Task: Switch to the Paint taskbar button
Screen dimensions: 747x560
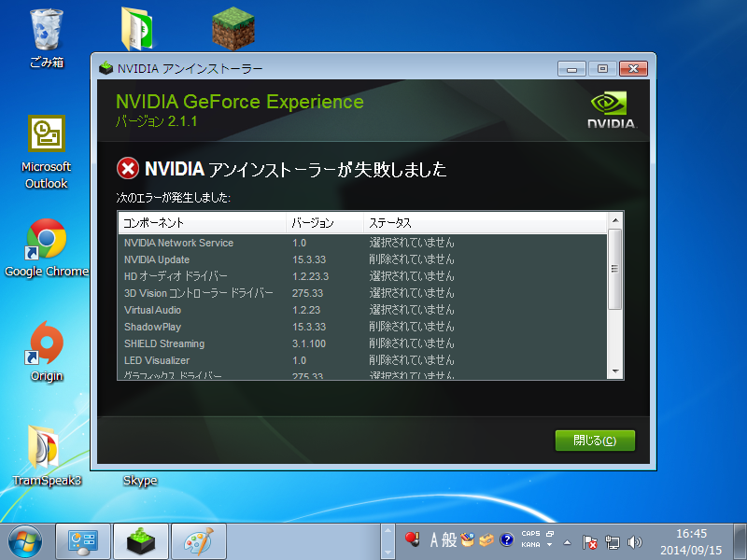Action: [x=199, y=541]
